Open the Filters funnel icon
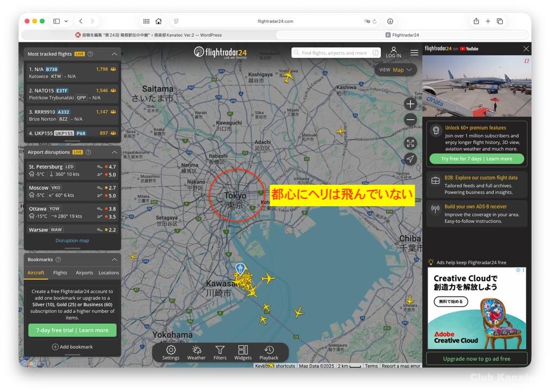550x392 pixels. point(220,351)
